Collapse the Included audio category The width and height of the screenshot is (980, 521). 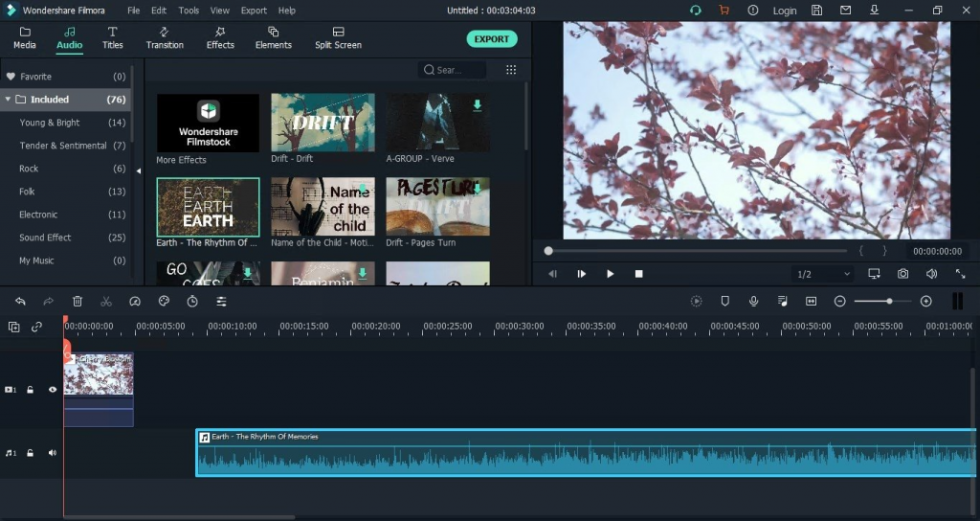pos(8,100)
